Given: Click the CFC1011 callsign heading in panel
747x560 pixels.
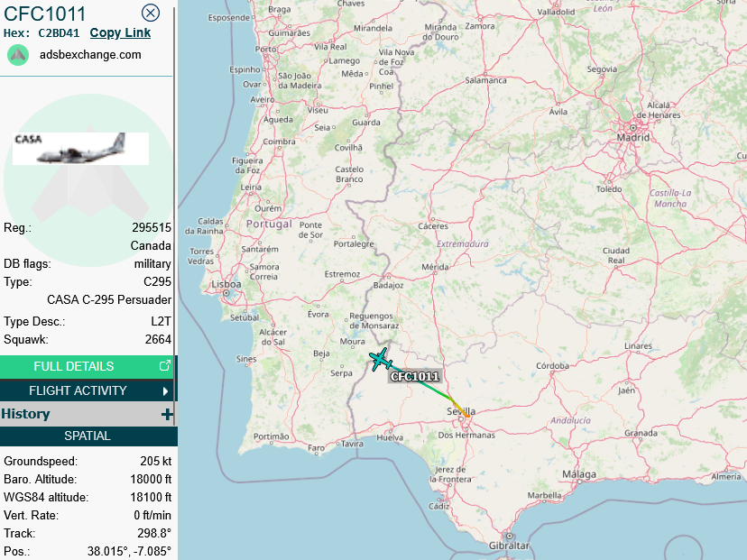Looking at the screenshot, I should click(x=45, y=14).
